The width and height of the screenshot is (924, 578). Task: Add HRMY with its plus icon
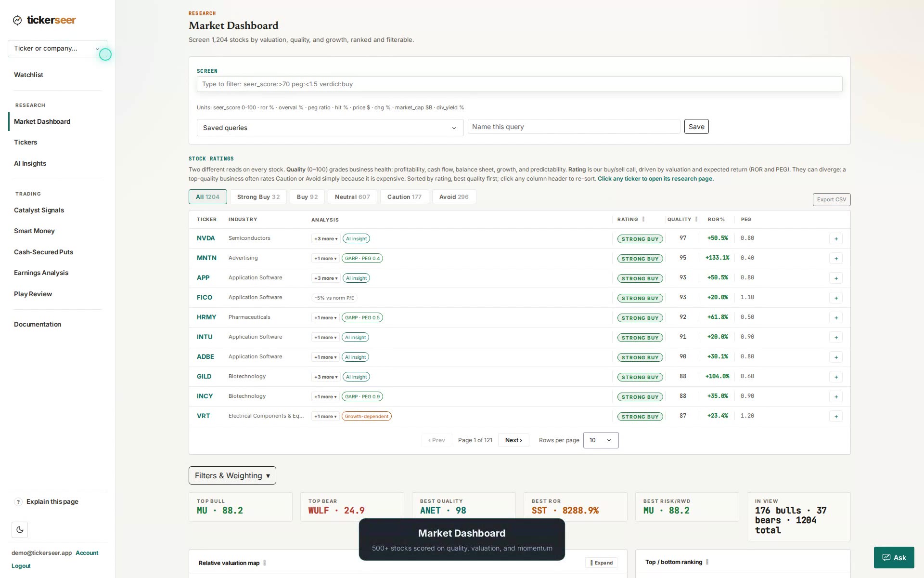point(836,318)
